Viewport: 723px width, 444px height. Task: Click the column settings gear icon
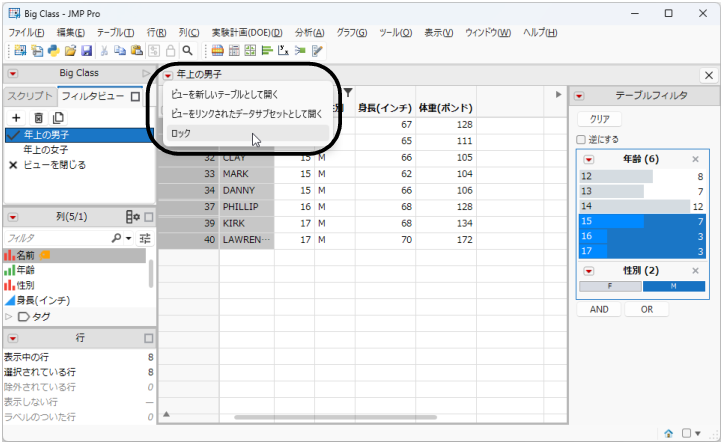[x=133, y=217]
